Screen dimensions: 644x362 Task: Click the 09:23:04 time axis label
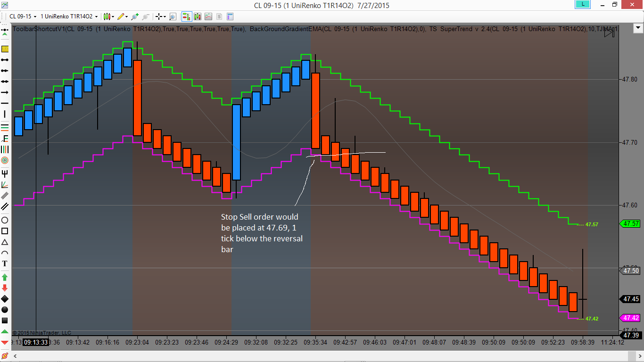[x=137, y=342]
